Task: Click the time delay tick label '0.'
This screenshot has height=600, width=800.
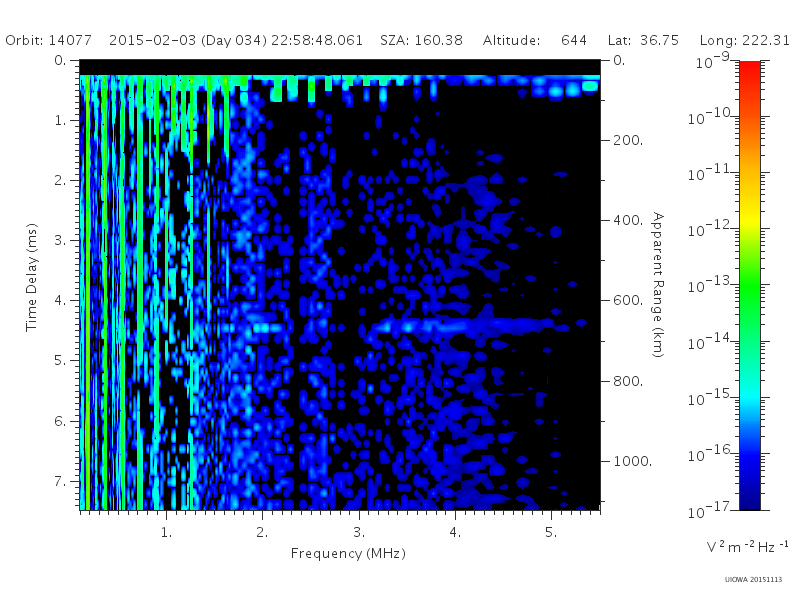Action: [61, 61]
